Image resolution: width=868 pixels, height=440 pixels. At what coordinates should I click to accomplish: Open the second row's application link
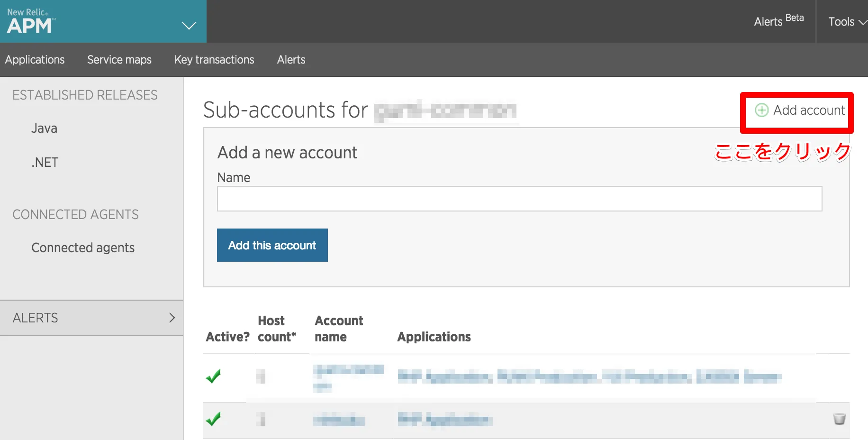(x=444, y=420)
